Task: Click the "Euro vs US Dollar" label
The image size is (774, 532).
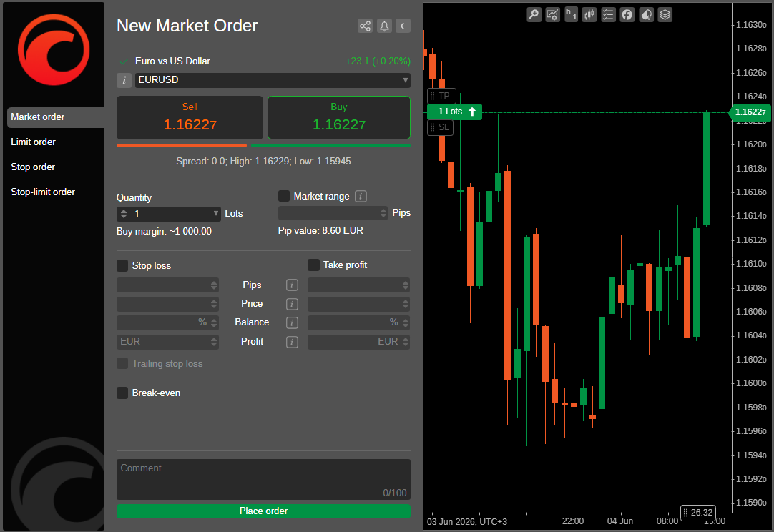Action: [x=173, y=61]
